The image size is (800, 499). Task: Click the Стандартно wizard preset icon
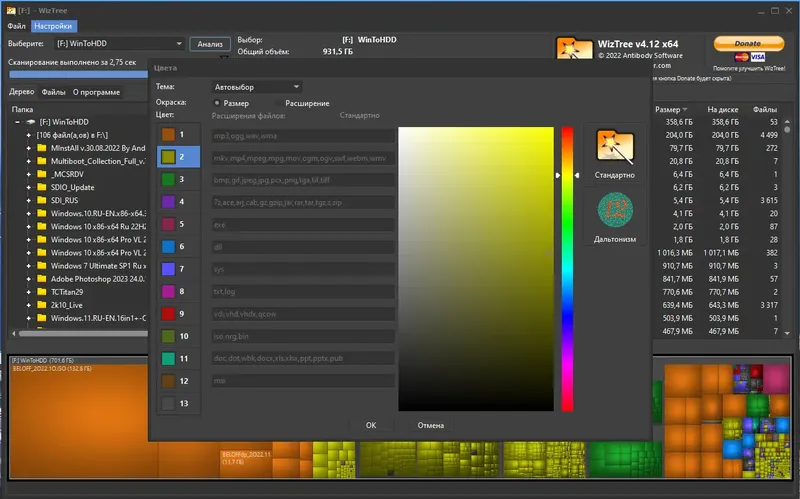pyautogui.click(x=615, y=147)
